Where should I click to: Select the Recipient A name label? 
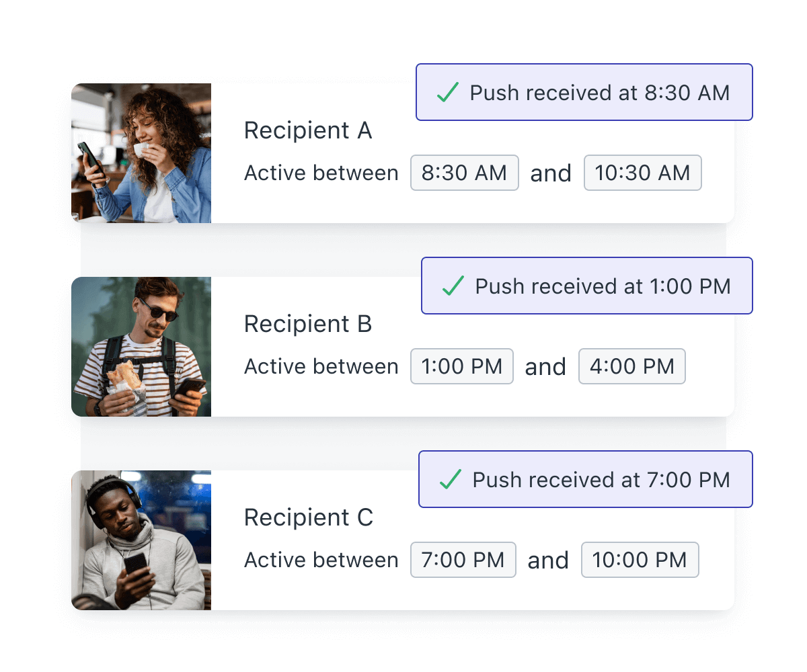coord(307,130)
